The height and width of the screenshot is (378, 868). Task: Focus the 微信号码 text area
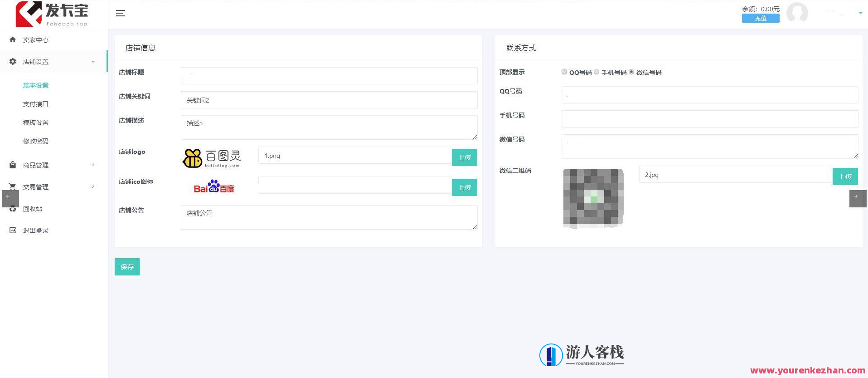tap(710, 147)
